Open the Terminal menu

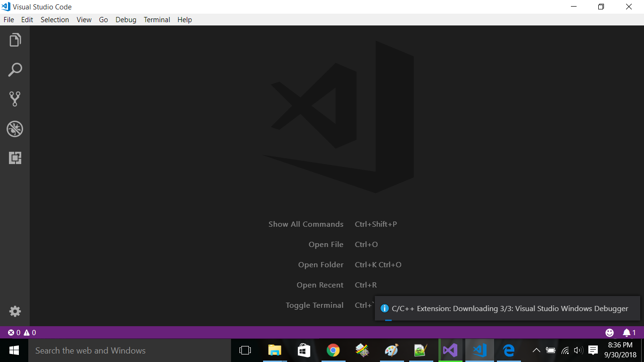coord(157,19)
